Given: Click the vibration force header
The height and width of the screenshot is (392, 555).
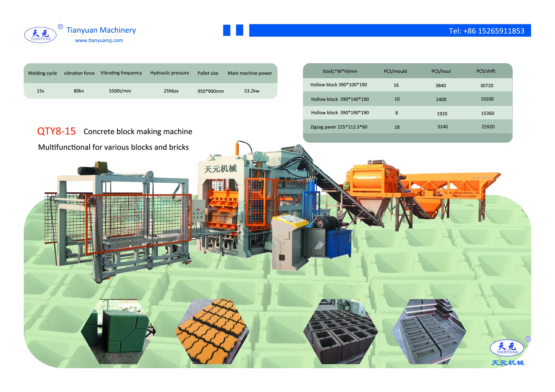Looking at the screenshot, I should point(79,73).
